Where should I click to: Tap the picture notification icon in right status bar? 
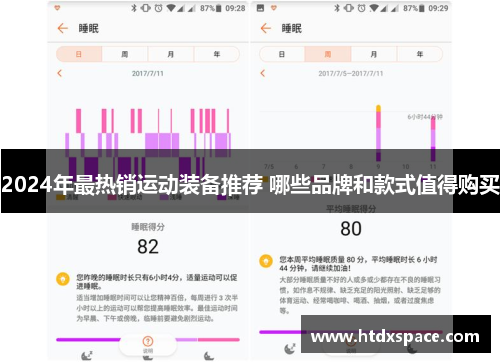tap(260, 8)
